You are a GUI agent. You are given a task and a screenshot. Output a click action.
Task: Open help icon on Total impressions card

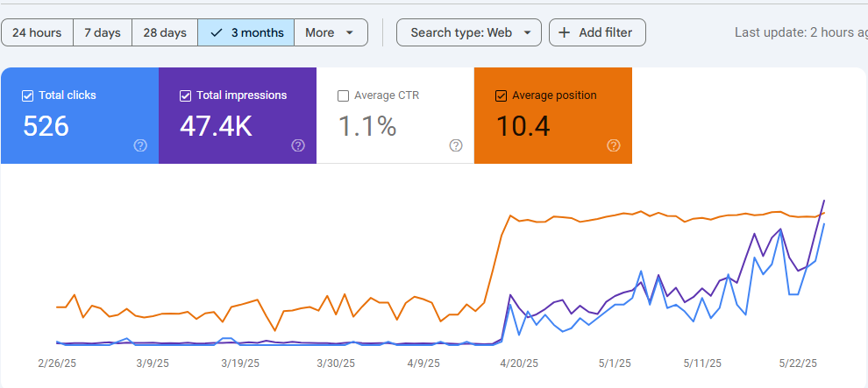(298, 145)
